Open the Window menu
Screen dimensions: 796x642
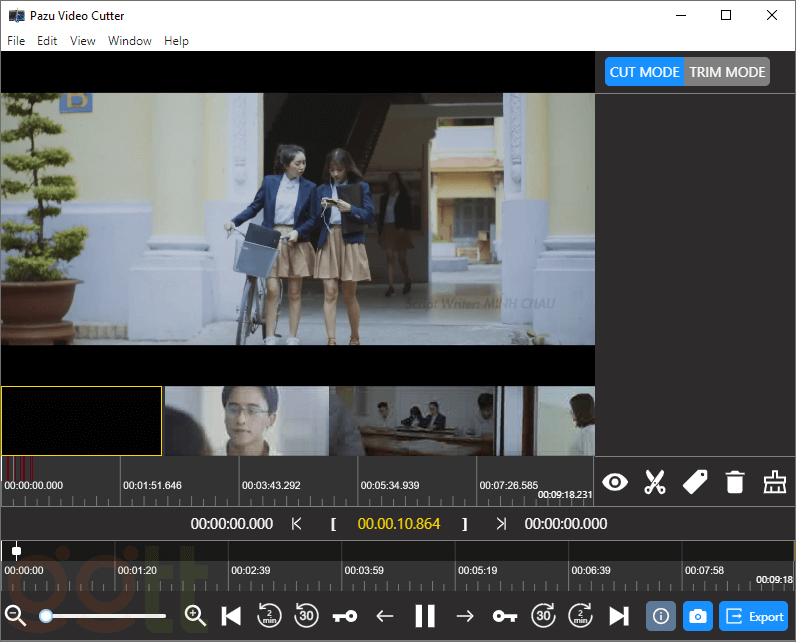pyautogui.click(x=130, y=41)
